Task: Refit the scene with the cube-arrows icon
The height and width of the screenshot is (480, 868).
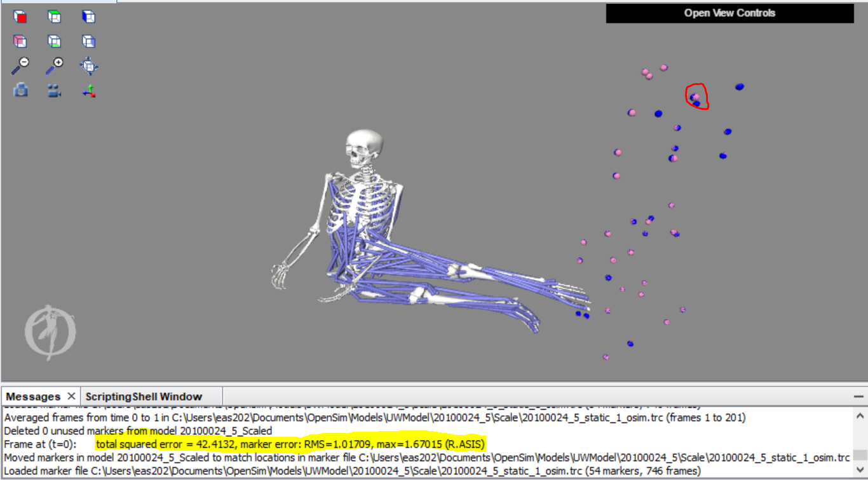Action: 88,65
